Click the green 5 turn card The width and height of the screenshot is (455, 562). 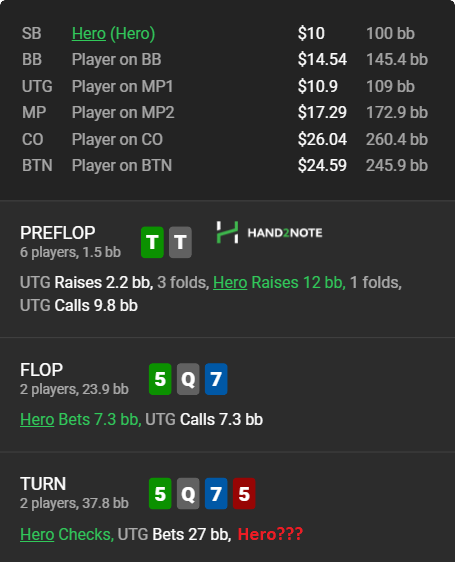coord(160,494)
